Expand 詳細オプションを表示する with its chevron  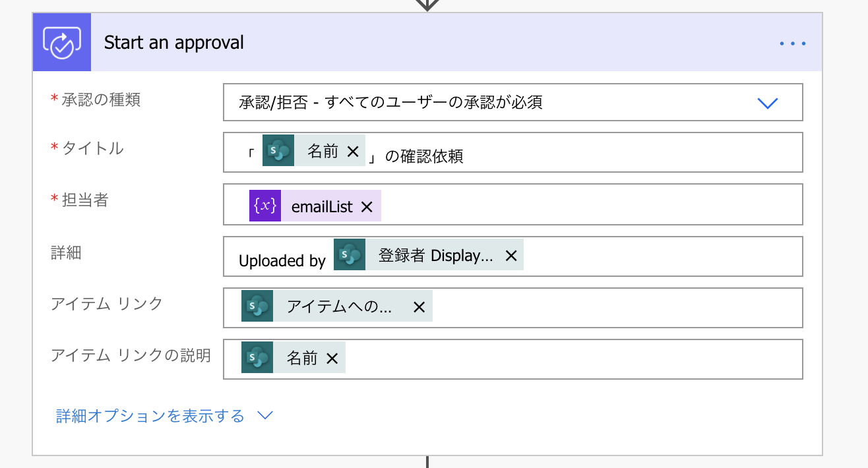pyautogui.click(x=264, y=416)
